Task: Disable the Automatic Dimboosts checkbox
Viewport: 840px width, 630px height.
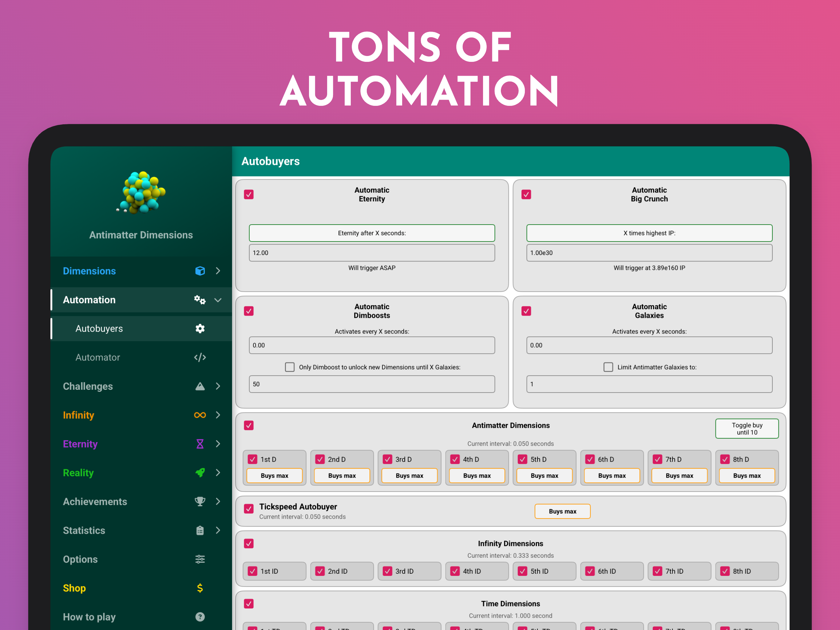Action: click(x=249, y=311)
